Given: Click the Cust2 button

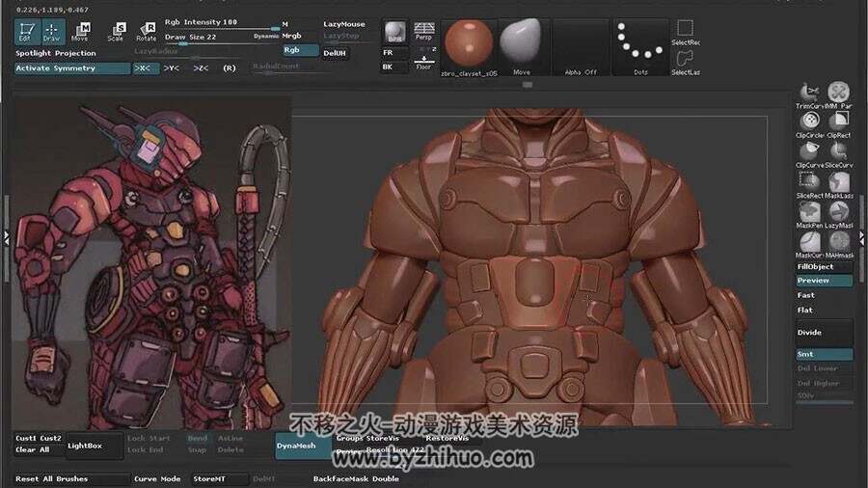Looking at the screenshot, I should click(50, 438).
